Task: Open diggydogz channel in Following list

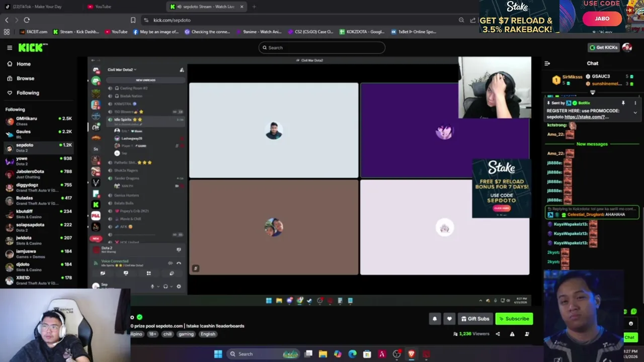Action: point(39,187)
